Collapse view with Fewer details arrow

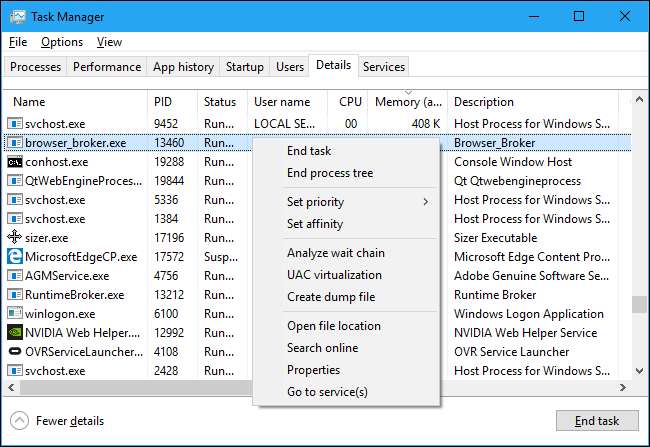tap(19, 421)
